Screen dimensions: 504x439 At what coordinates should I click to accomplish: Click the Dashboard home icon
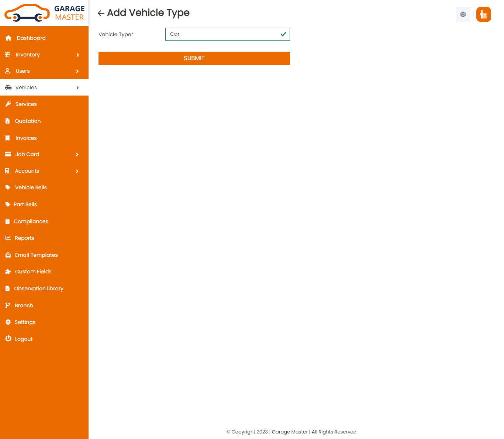click(8, 38)
